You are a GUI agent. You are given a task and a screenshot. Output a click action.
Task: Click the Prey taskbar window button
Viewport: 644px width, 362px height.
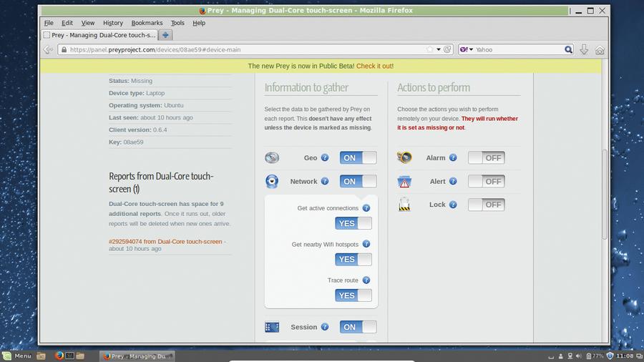[137, 356]
